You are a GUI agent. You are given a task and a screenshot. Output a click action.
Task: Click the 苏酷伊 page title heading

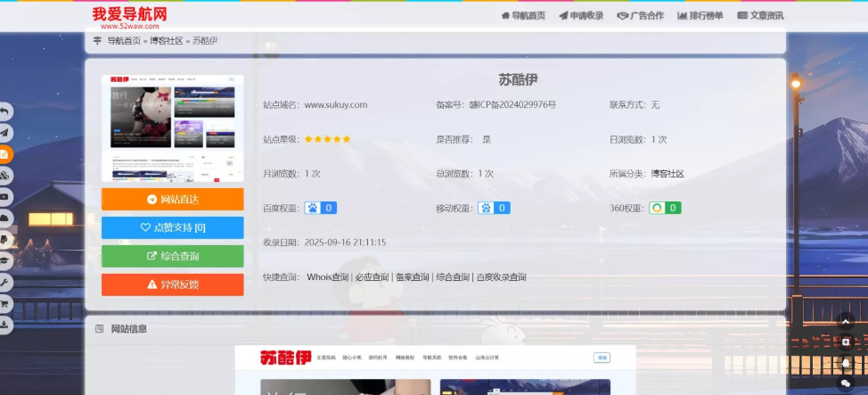[518, 79]
